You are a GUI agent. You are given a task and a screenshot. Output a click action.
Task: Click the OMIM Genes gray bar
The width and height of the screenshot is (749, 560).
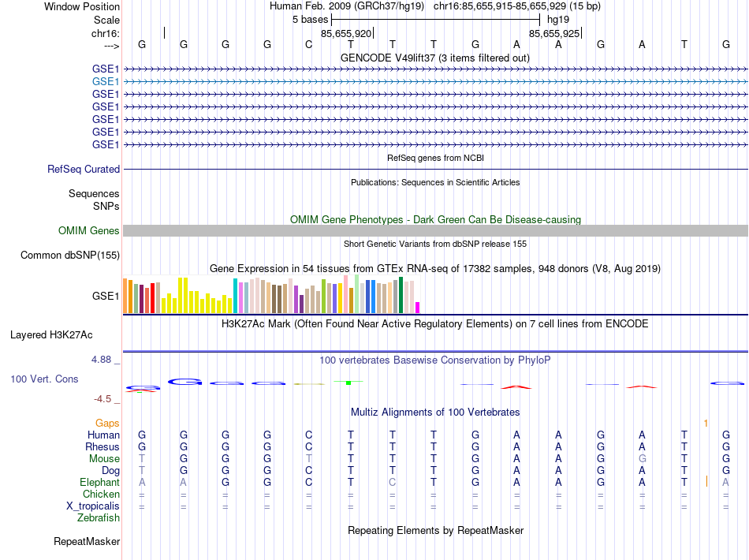coord(435,231)
